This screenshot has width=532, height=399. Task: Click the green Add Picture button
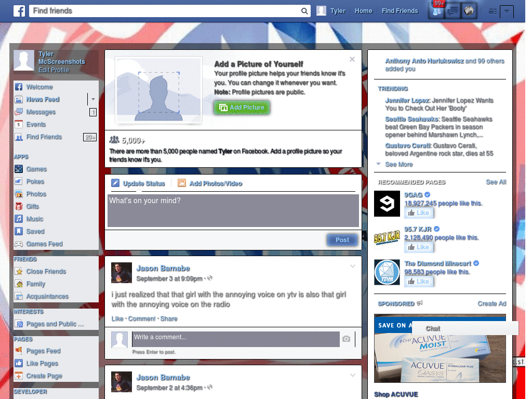(x=242, y=108)
